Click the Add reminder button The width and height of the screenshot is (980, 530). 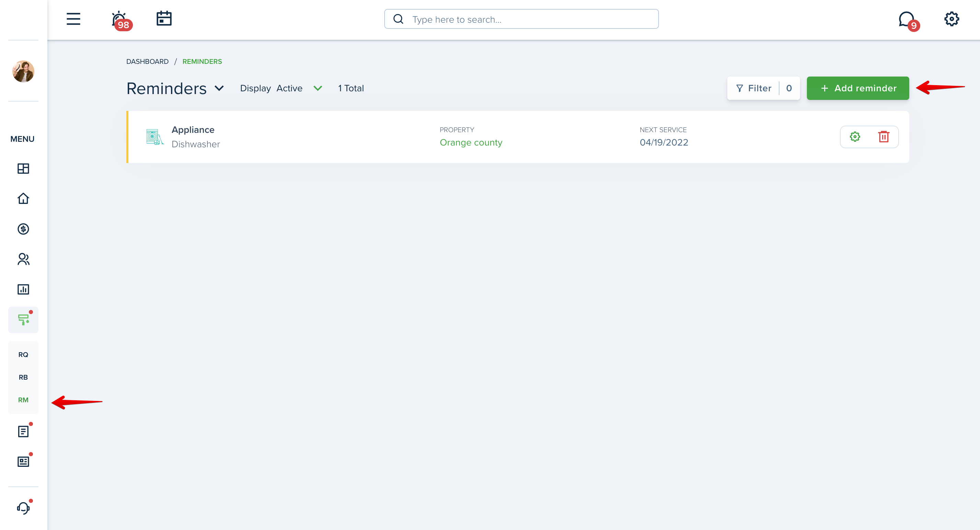click(x=858, y=88)
